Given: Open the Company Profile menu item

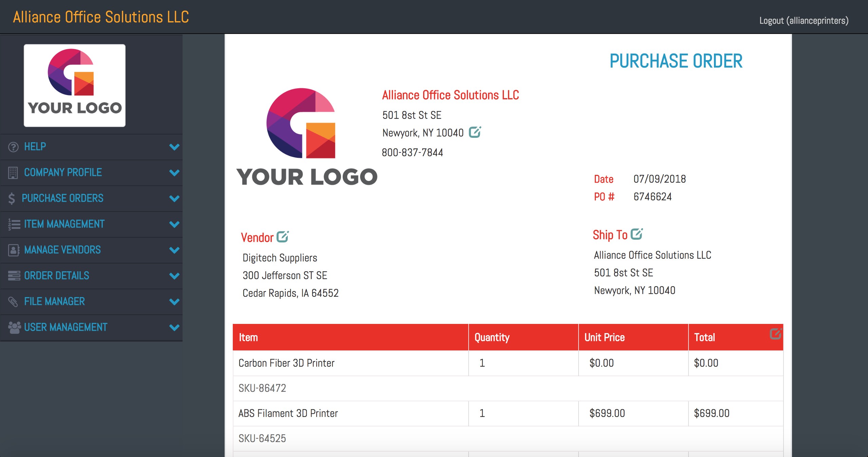Looking at the screenshot, I should click(x=63, y=172).
